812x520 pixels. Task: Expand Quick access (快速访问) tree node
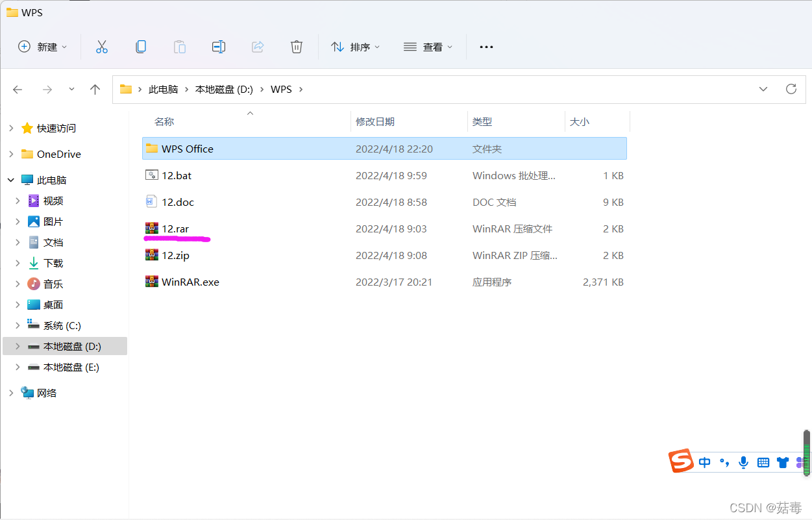click(11, 129)
